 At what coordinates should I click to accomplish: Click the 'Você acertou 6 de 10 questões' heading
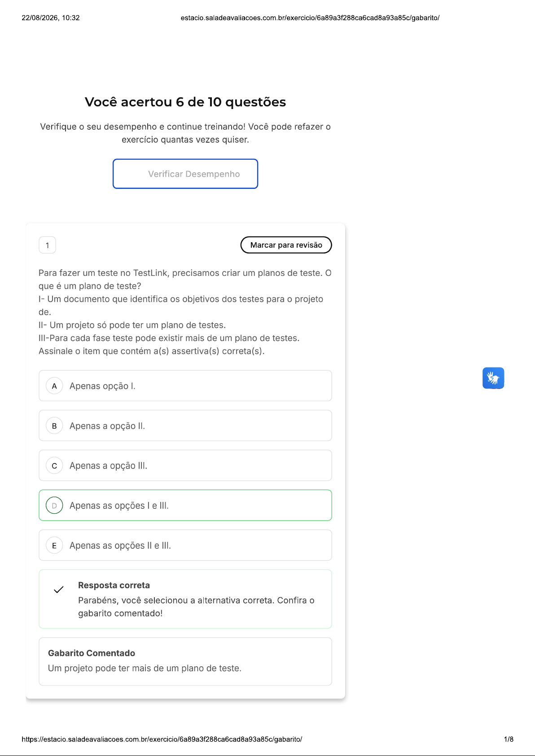(x=185, y=102)
